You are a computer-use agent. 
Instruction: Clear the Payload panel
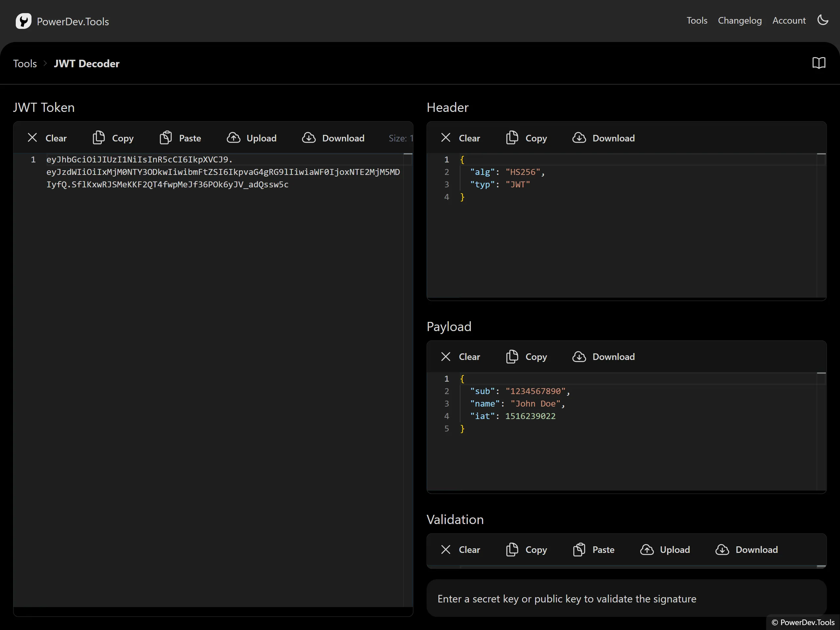pyautogui.click(x=460, y=357)
